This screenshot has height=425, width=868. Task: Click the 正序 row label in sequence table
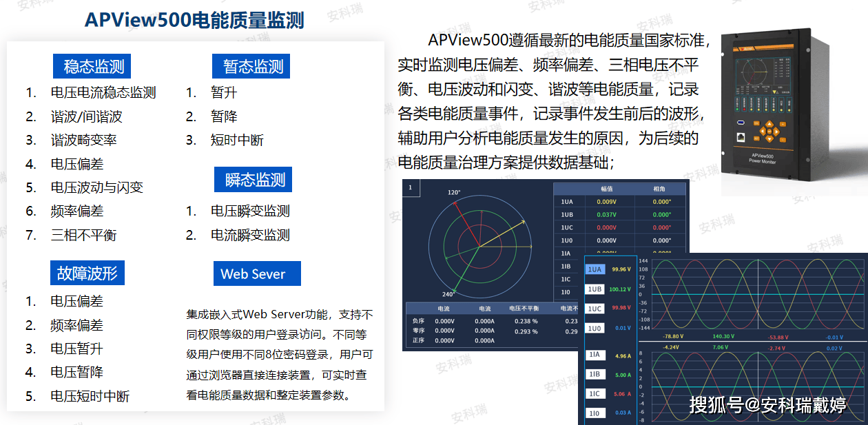tap(418, 340)
